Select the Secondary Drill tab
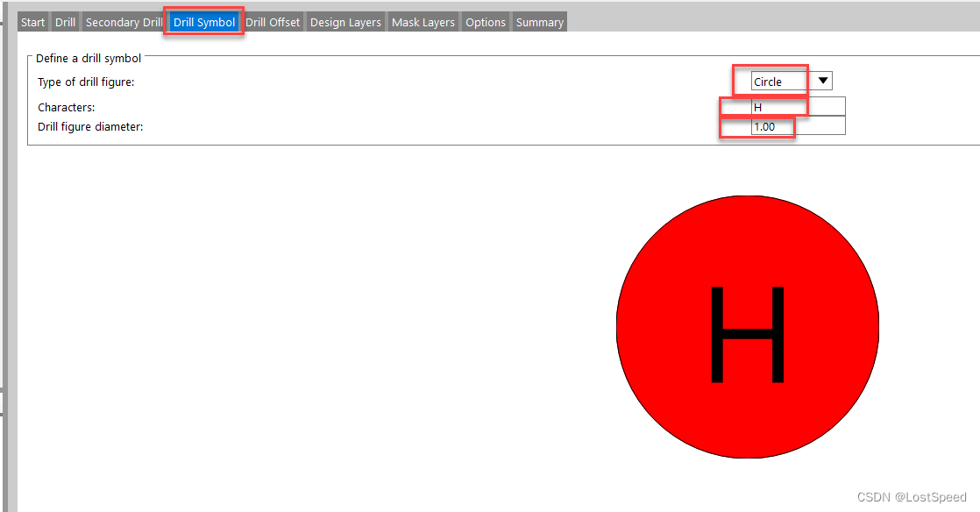 (x=124, y=22)
